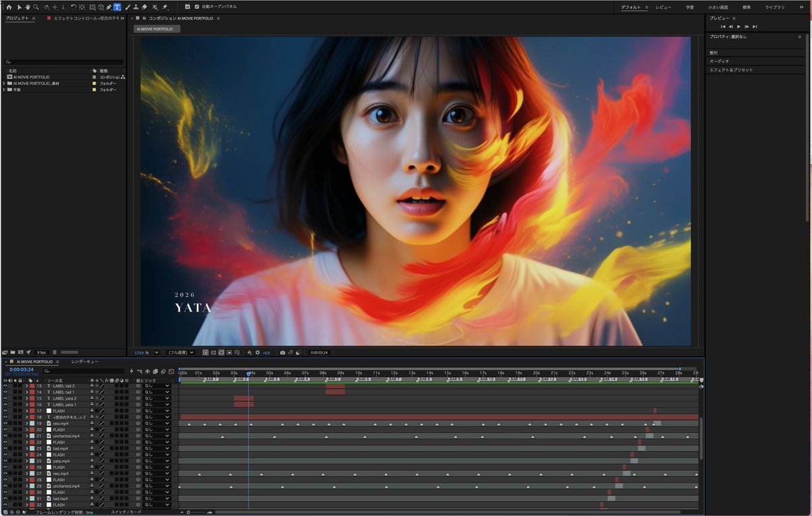The image size is (812, 516).
Task: Open the (フル画質) resolution dropdown
Action: click(x=181, y=352)
